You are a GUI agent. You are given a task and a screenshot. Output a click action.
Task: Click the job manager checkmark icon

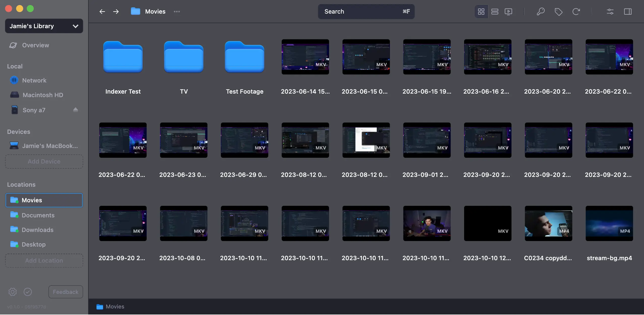click(x=28, y=292)
